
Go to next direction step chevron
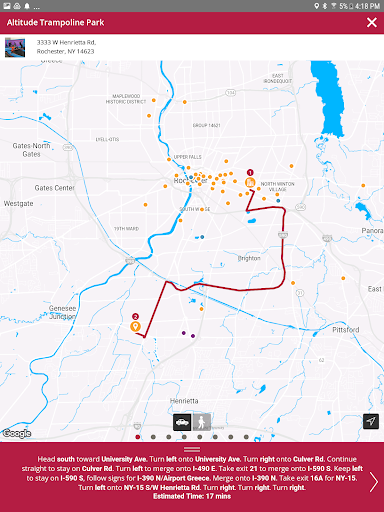tap(374, 482)
